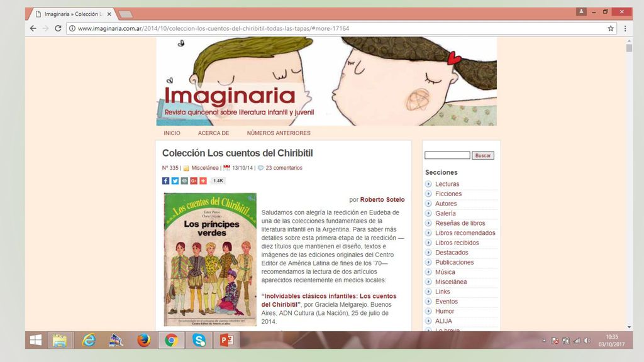Open issue Nº 335 link
The height and width of the screenshot is (362, 644).
coord(170,168)
